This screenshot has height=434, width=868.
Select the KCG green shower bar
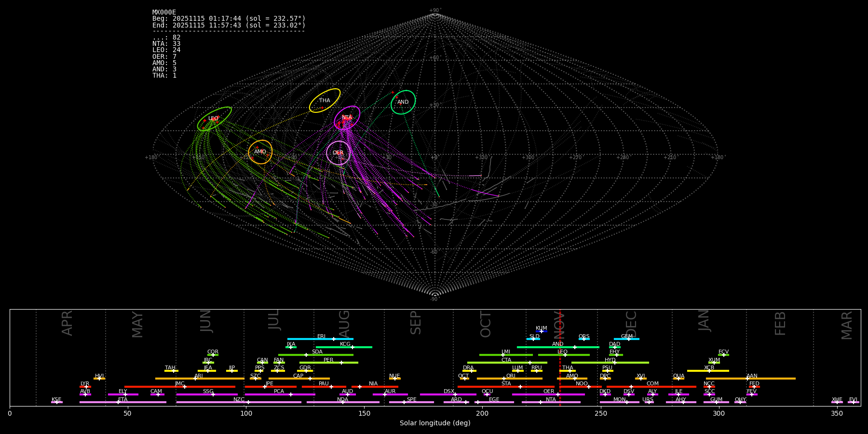(344, 347)
